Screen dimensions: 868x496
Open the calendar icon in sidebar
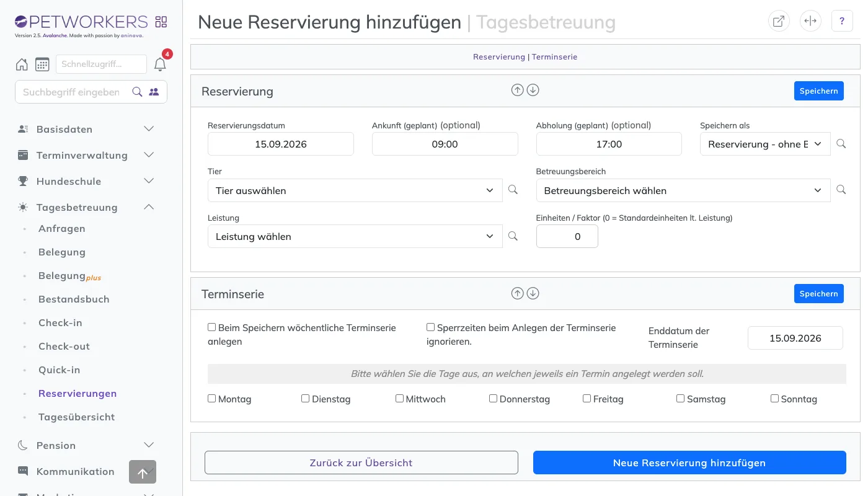click(x=42, y=64)
